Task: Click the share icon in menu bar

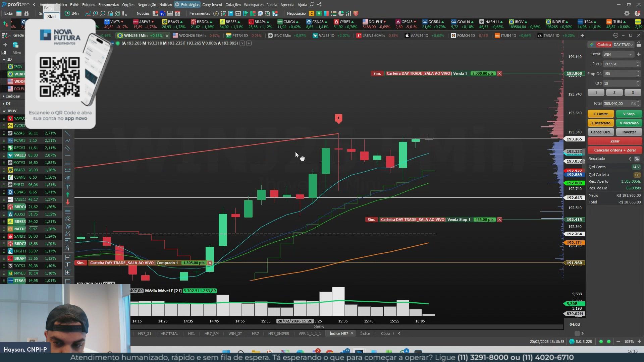Action: click(319, 4)
